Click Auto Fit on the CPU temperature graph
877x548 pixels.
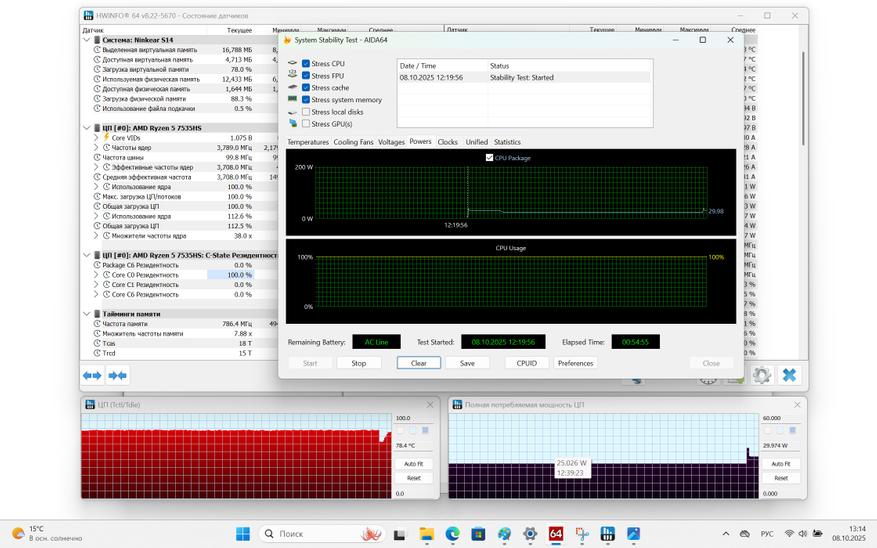coord(413,464)
